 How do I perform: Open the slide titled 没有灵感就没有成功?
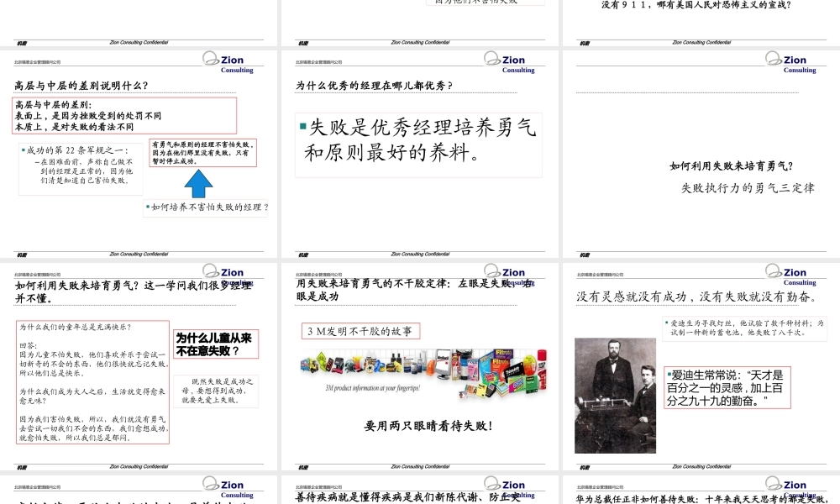pos(701,366)
